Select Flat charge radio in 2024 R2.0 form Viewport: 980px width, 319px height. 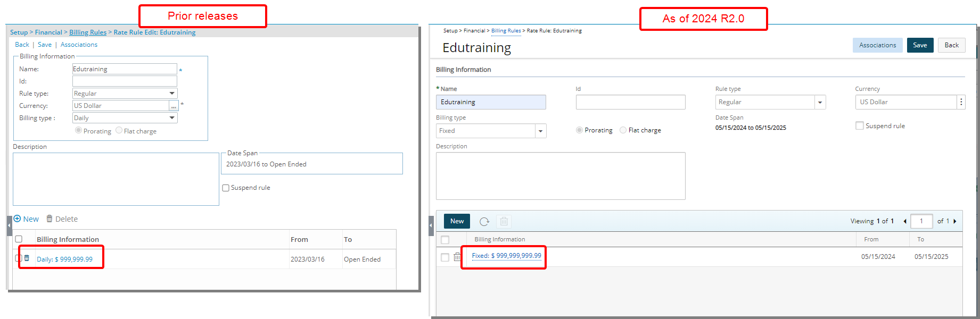click(x=623, y=130)
